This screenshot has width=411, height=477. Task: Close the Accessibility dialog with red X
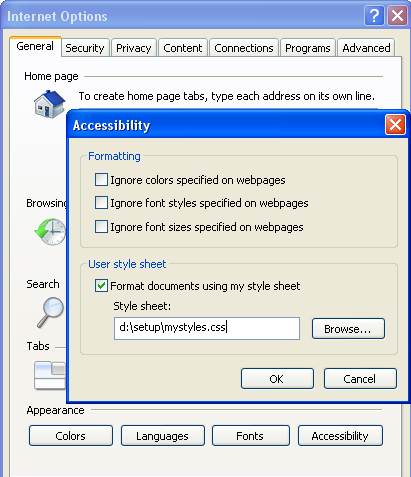pos(395,125)
